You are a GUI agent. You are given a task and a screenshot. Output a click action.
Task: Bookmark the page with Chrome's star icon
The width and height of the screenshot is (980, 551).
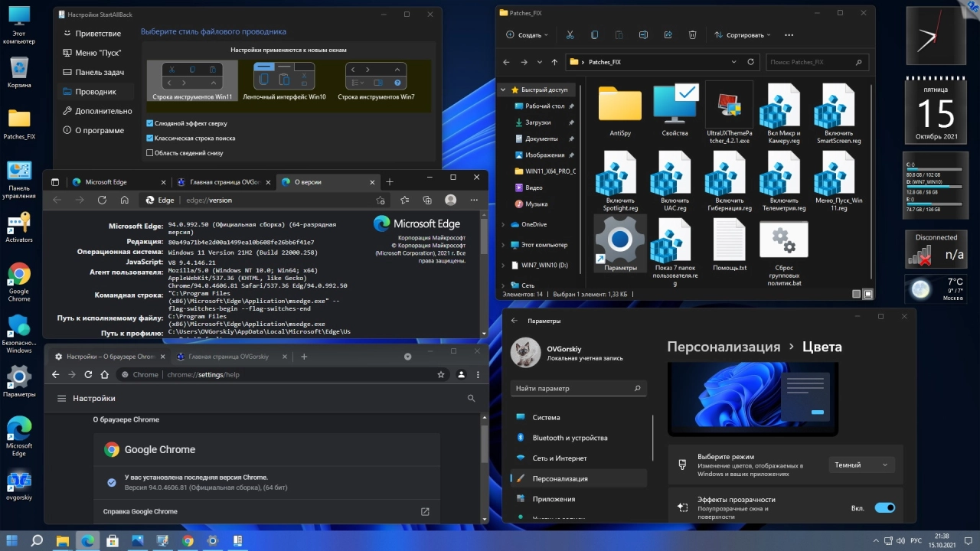(x=441, y=375)
